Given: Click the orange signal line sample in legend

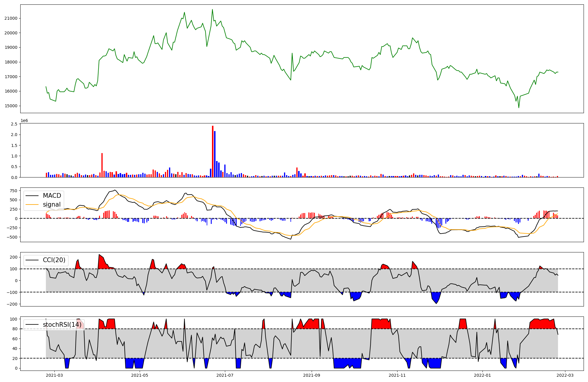Looking at the screenshot, I should tap(32, 205).
